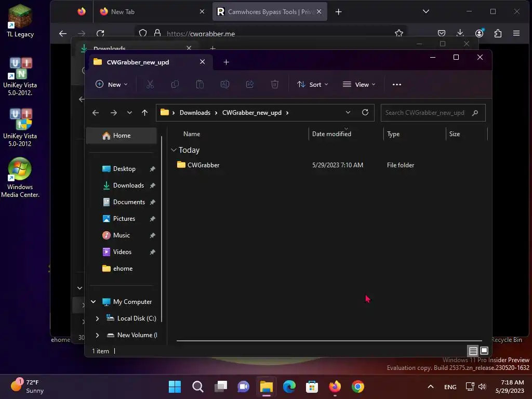Open Firefox downloads arrow icon
Image resolution: width=532 pixels, height=399 pixels.
[460, 33]
